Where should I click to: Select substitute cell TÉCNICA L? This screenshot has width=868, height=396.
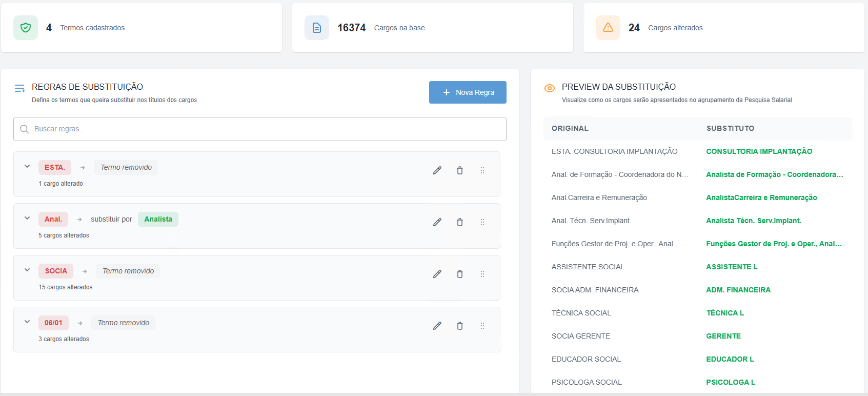coord(725,313)
